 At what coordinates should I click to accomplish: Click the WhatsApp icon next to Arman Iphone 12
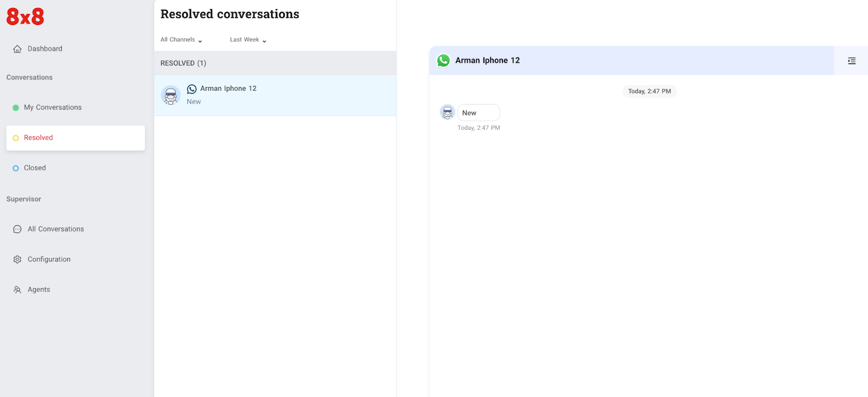pos(191,89)
